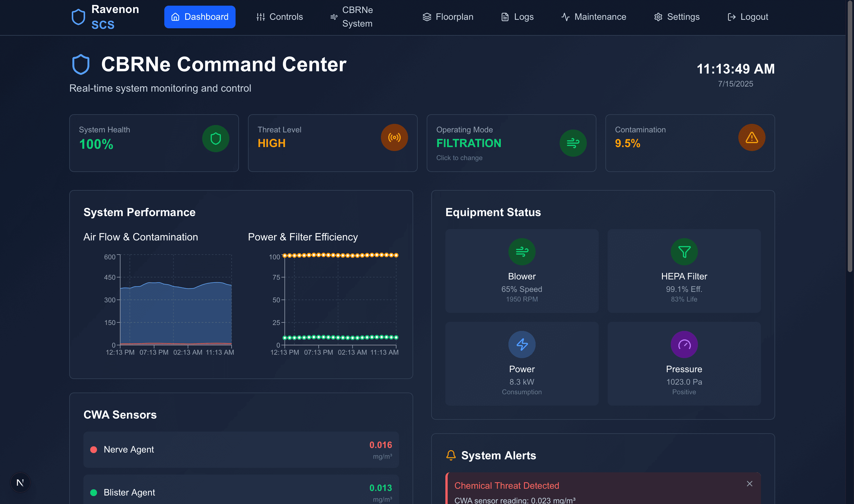The image size is (854, 504).
Task: Select the System Health 100% value
Action: 96,144
